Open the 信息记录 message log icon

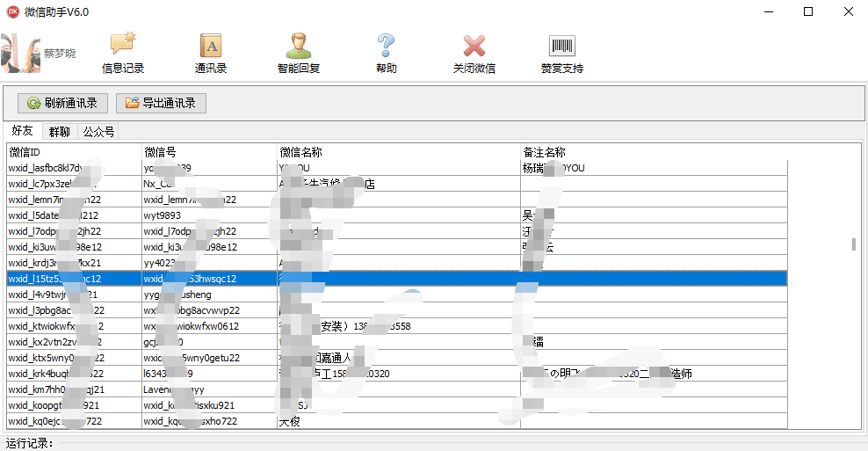122,46
